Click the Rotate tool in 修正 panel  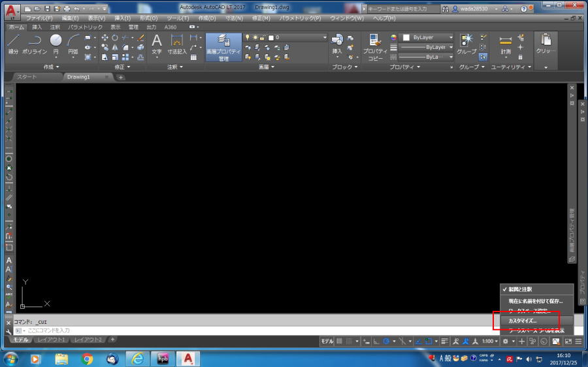pos(115,37)
